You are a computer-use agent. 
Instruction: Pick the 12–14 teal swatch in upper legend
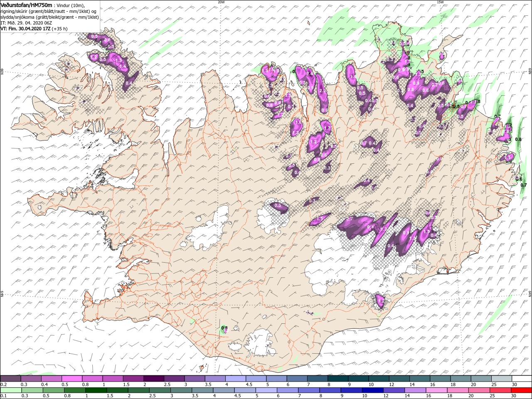pyautogui.click(x=399, y=378)
